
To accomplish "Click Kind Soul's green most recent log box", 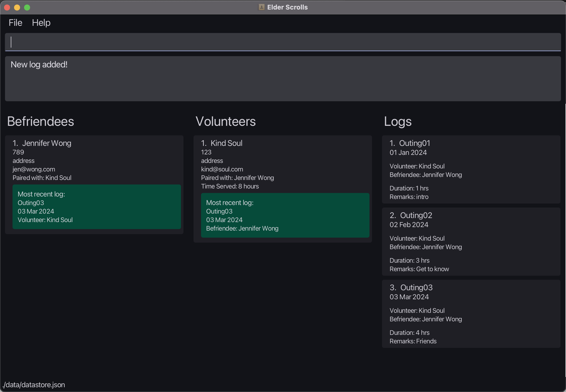I will pyautogui.click(x=285, y=215).
